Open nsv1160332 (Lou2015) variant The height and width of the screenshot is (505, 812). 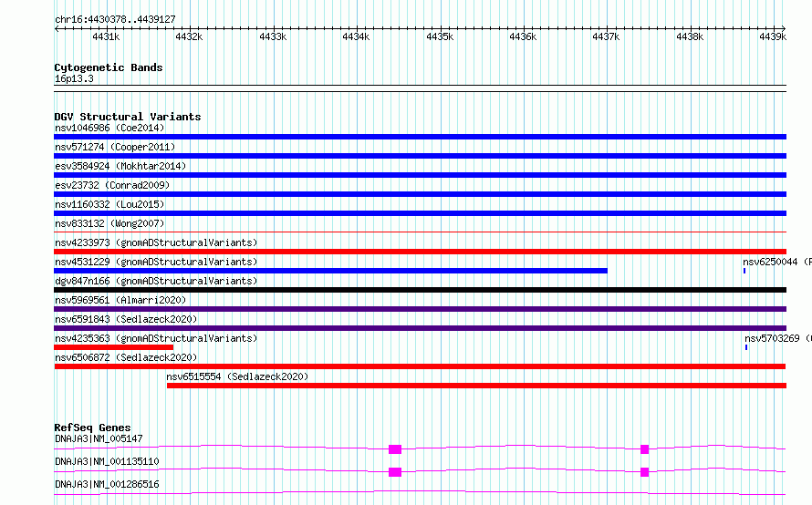pyautogui.click(x=109, y=204)
